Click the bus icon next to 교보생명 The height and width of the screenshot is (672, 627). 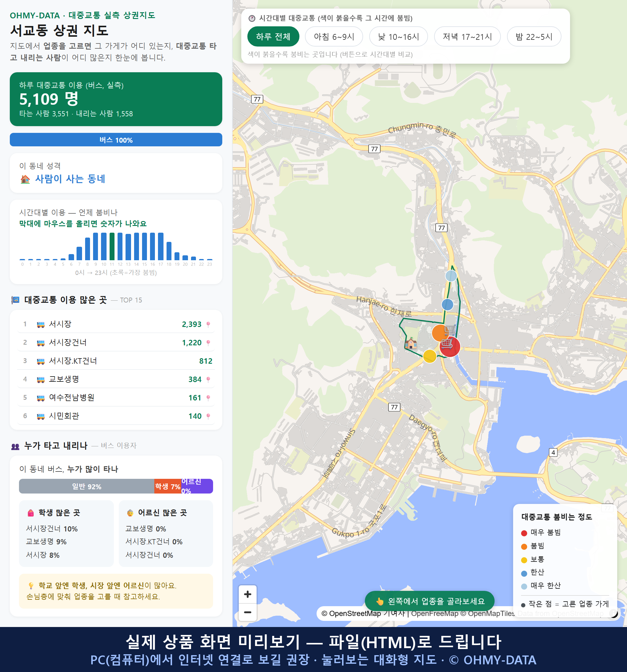point(40,380)
